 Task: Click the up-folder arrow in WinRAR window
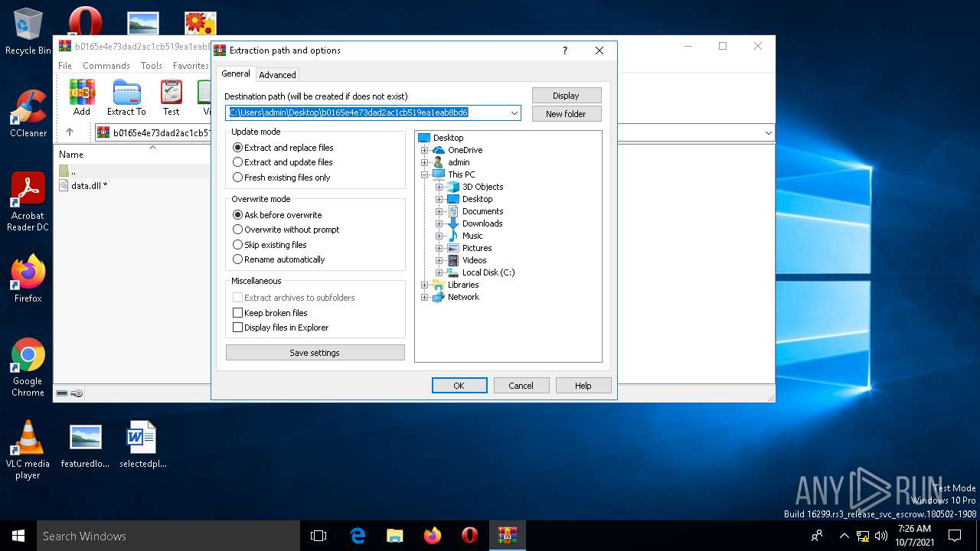click(x=70, y=132)
